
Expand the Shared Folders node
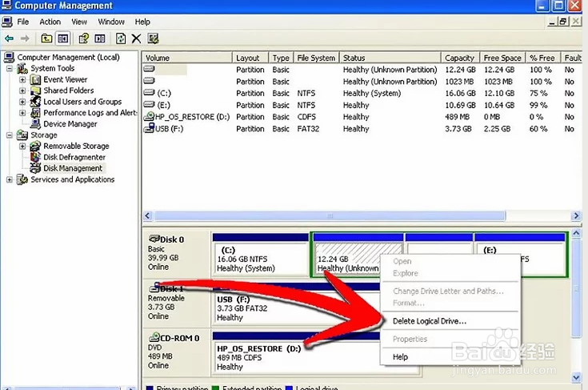point(22,90)
